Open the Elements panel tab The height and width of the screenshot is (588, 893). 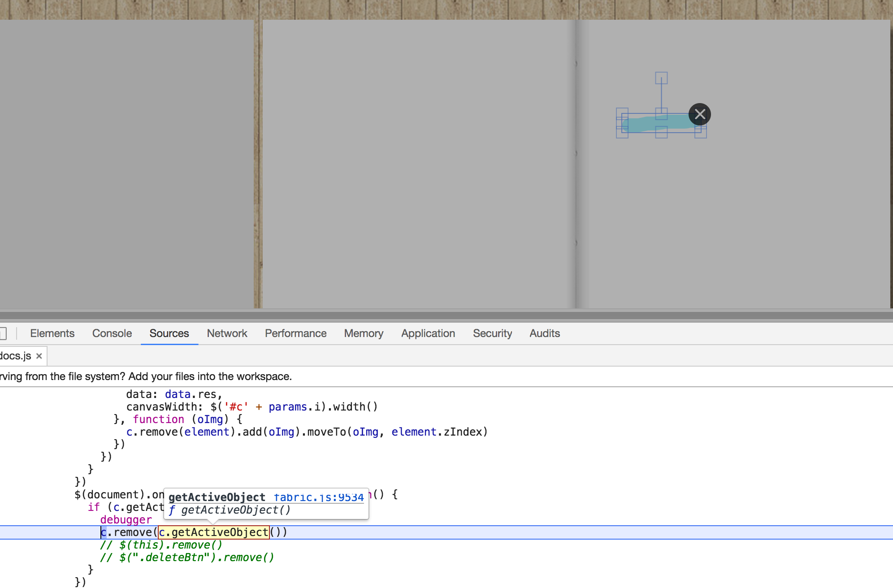52,333
